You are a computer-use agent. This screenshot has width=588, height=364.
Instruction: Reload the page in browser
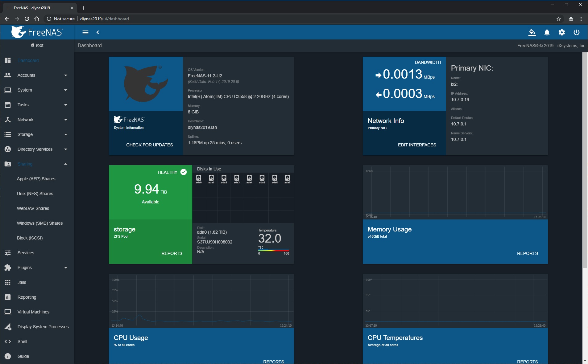(x=27, y=19)
